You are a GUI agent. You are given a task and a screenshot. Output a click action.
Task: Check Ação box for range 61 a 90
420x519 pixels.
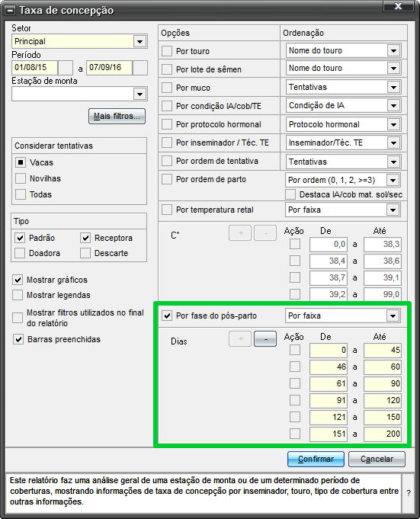tap(295, 383)
